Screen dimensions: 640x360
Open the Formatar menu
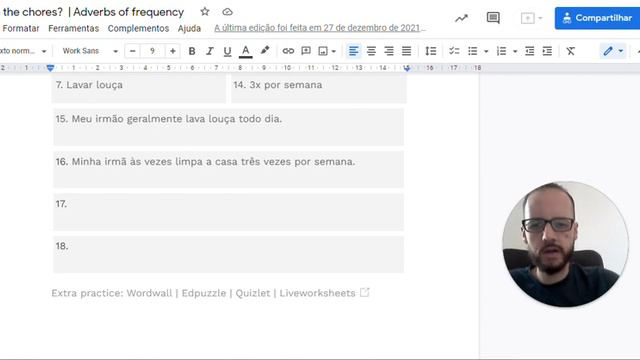click(x=21, y=28)
